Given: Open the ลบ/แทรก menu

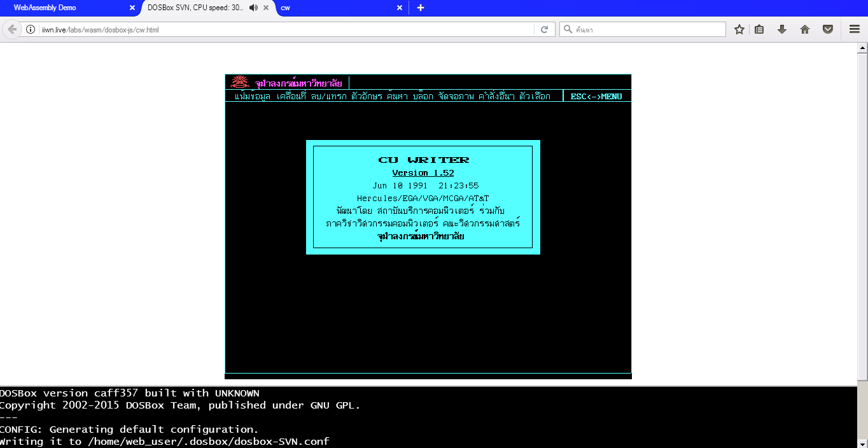Looking at the screenshot, I should [330, 96].
